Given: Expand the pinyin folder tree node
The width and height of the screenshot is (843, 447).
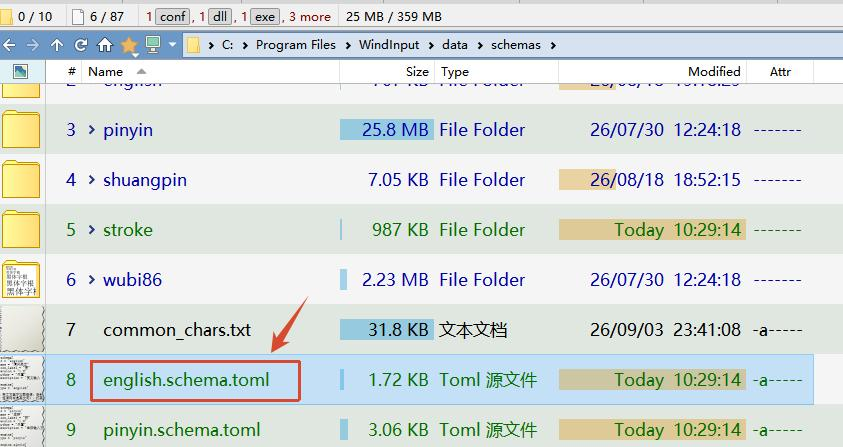Looking at the screenshot, I should coord(91,130).
